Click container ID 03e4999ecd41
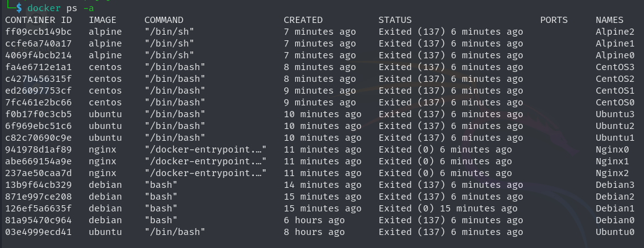 (x=38, y=232)
